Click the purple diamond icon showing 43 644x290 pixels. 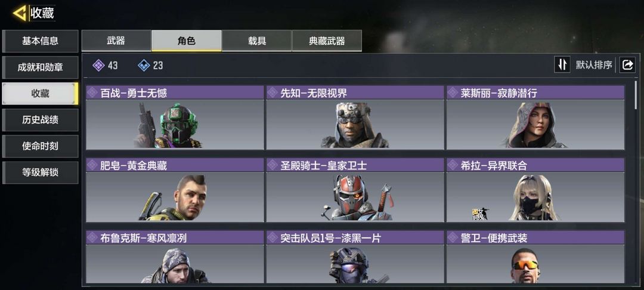click(98, 65)
